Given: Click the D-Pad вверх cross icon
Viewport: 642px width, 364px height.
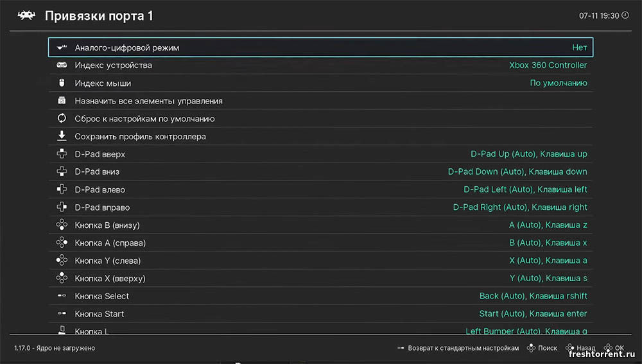Looking at the screenshot, I should (62, 154).
